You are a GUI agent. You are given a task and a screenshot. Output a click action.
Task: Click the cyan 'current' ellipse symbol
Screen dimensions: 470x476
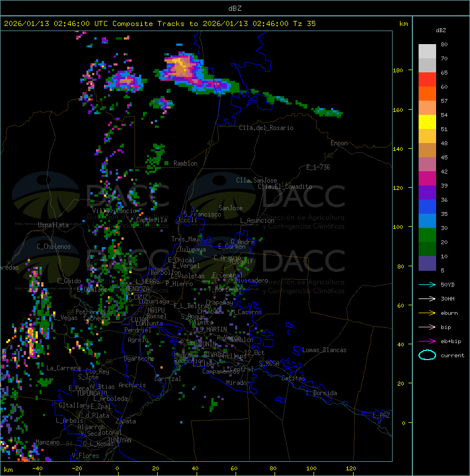(x=427, y=355)
